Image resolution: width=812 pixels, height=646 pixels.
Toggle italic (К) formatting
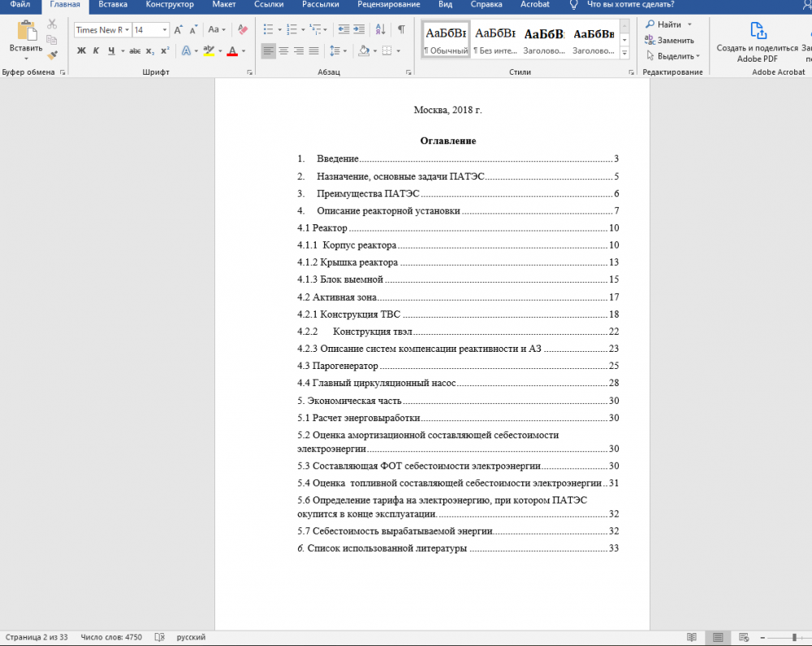click(x=95, y=50)
